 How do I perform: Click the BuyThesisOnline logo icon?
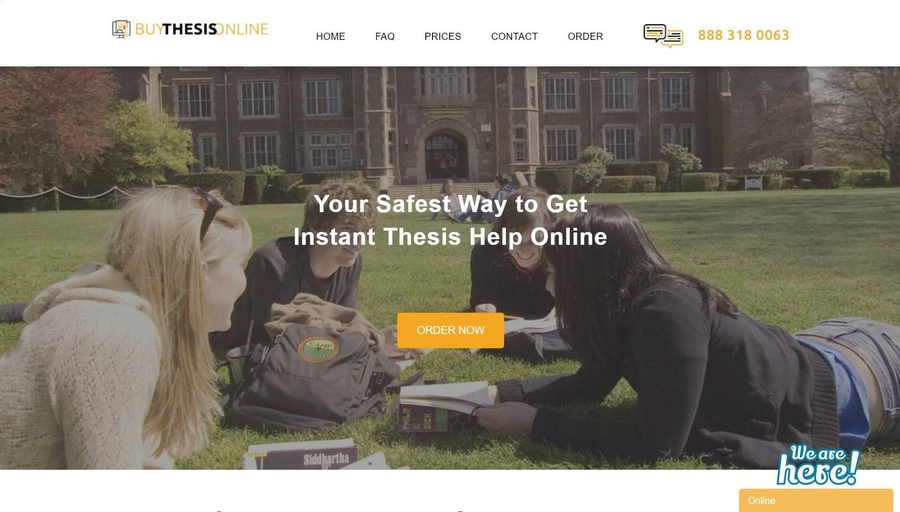[x=121, y=29]
